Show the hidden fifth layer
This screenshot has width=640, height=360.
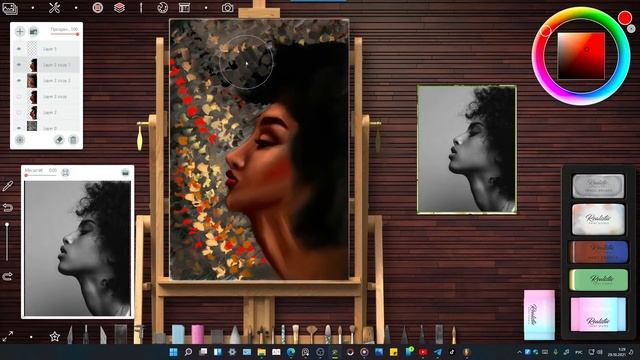click(x=19, y=112)
